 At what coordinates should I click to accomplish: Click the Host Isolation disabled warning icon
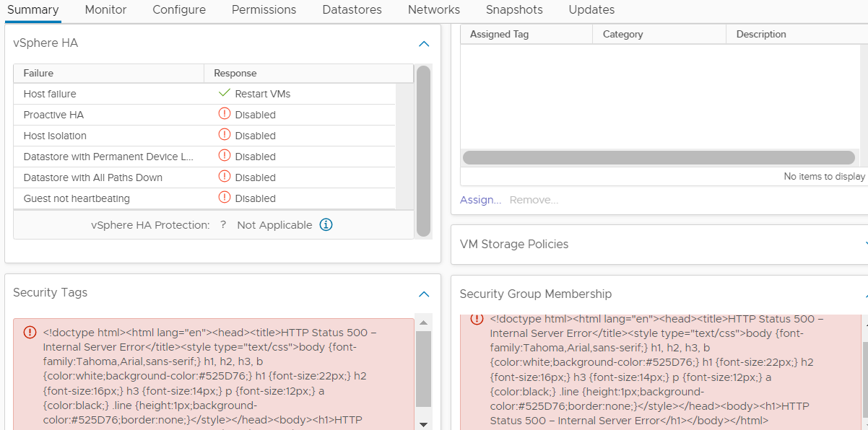[224, 135]
